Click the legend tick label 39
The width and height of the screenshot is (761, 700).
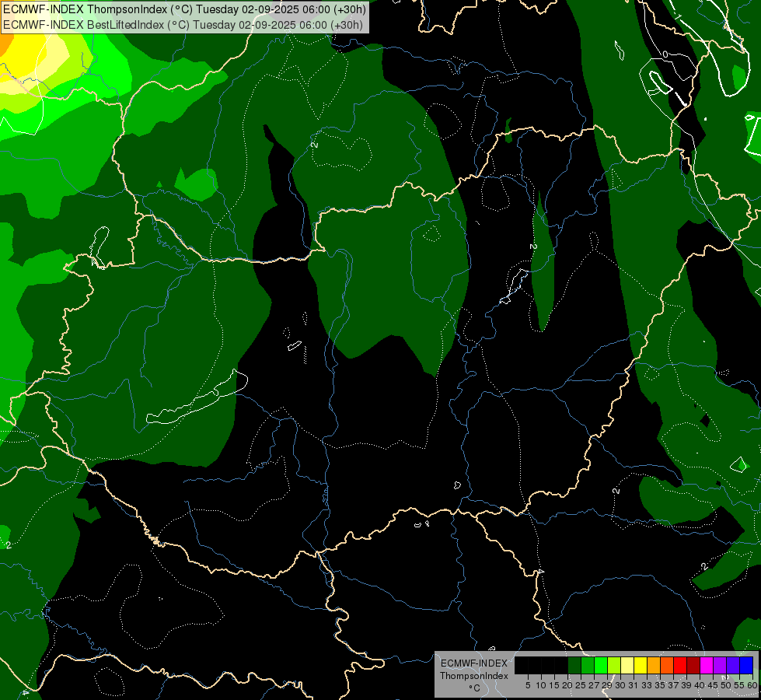(x=686, y=685)
